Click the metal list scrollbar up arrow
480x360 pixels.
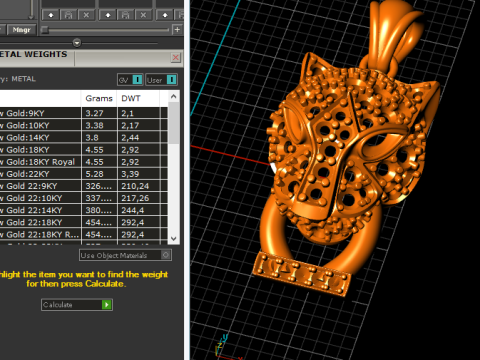coord(173,97)
